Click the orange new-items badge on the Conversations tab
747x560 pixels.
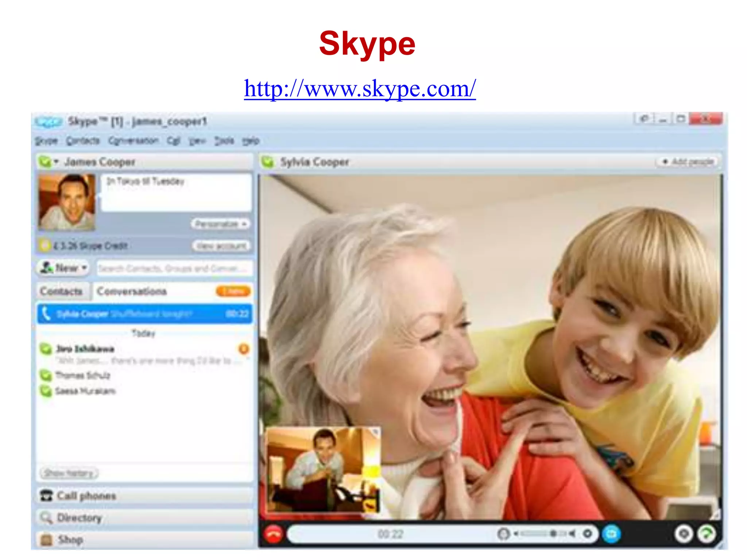[x=233, y=291]
